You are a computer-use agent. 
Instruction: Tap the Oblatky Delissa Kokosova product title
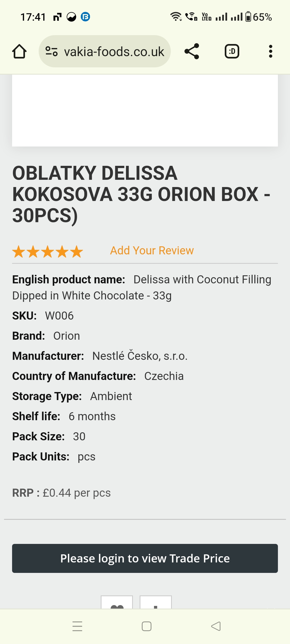coord(141,194)
